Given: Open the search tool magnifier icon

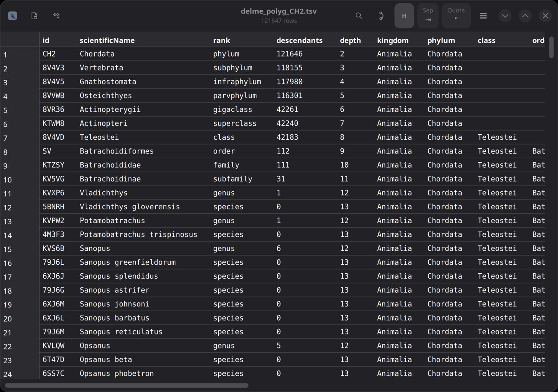Looking at the screenshot, I should pyautogui.click(x=359, y=16).
